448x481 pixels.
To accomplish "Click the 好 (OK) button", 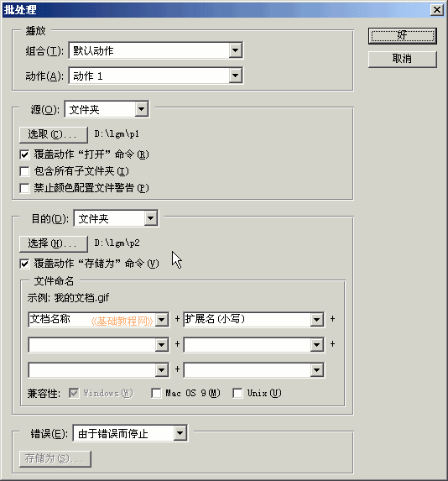I will point(403,36).
